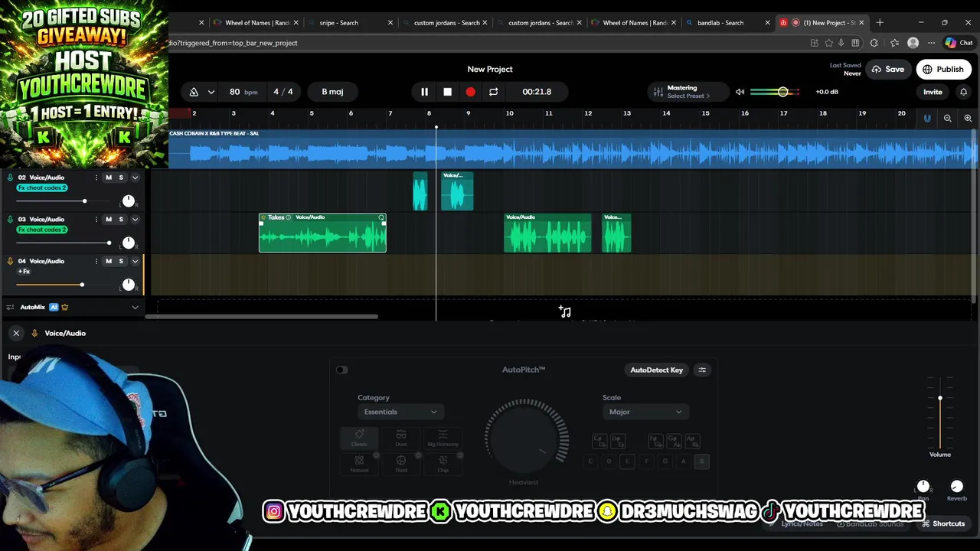Click the 80 bpm tempo field
Image resolution: width=980 pixels, height=551 pixels.
click(x=243, y=92)
